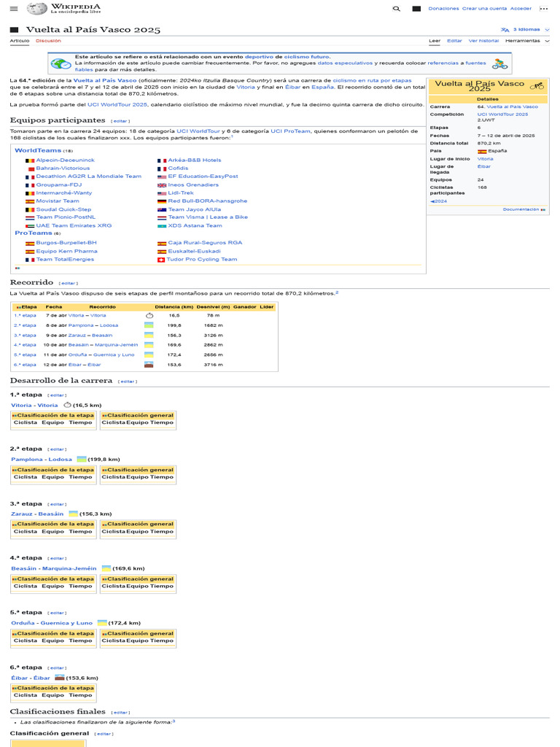
Task: Go to previous edition 2024 link
Action: pos(438,201)
